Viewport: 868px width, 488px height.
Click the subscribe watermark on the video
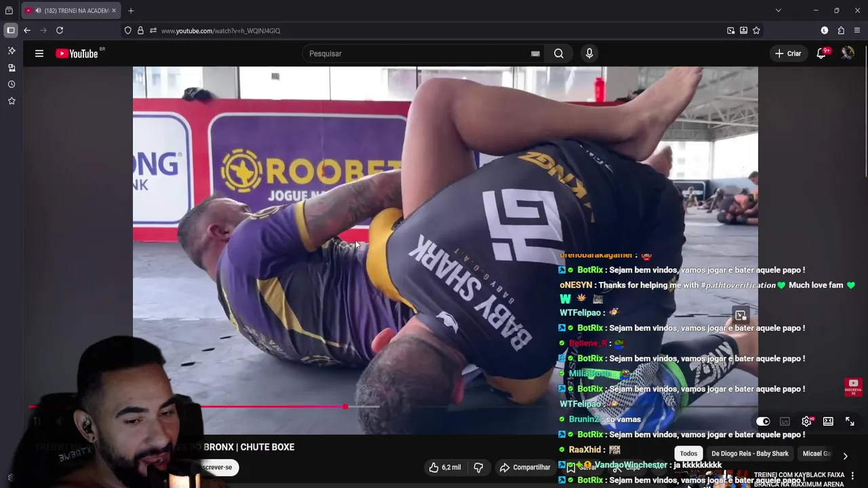[x=853, y=387]
